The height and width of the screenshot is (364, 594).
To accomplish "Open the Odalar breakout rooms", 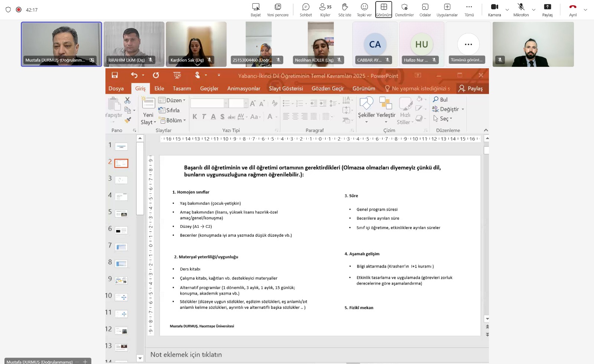I will (x=425, y=10).
